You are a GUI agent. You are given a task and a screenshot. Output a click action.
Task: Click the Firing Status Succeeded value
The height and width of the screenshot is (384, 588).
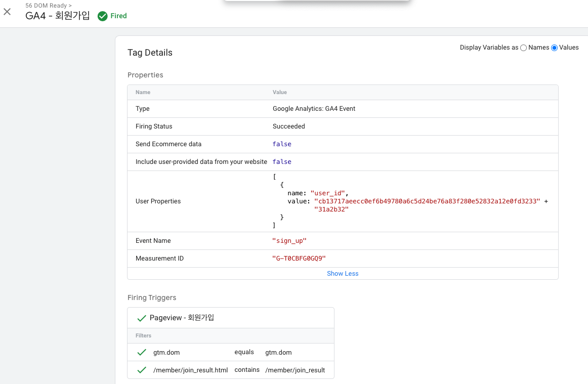pos(289,126)
